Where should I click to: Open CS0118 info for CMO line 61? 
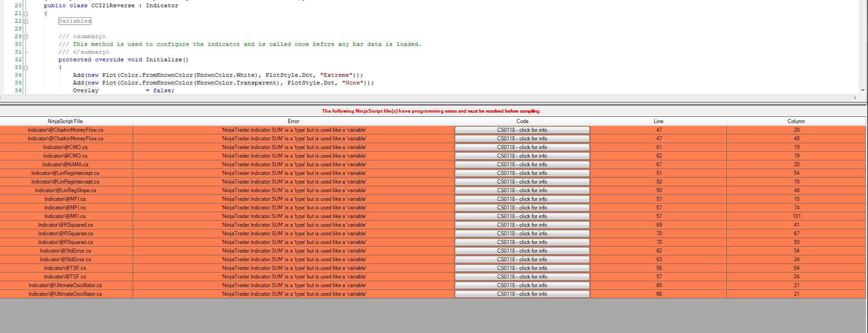[x=522, y=147]
